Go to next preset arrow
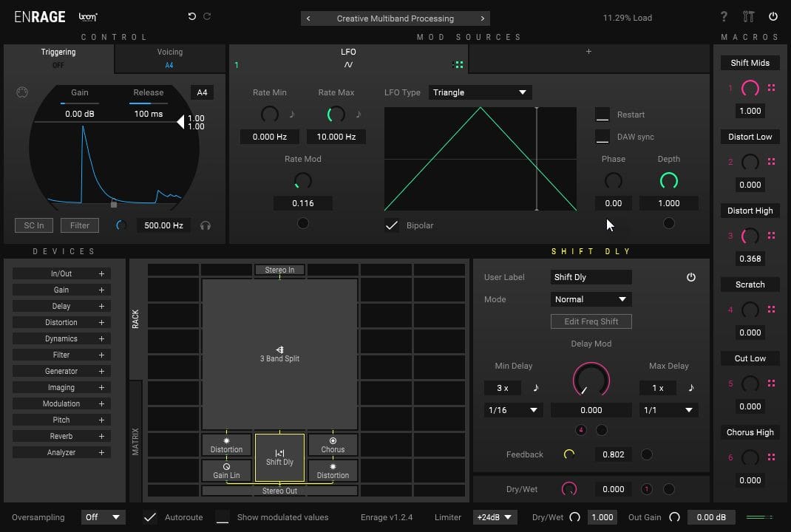 coord(482,18)
